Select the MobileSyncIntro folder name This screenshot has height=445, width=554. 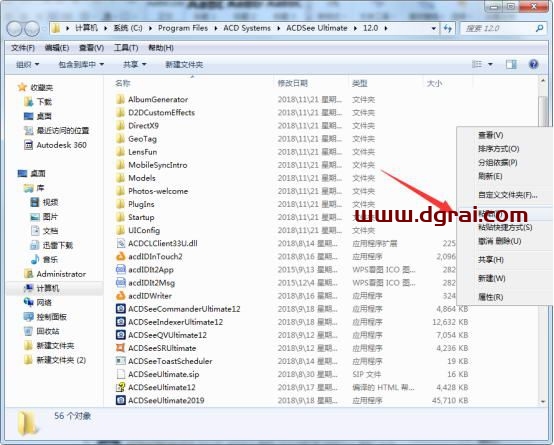click(158, 165)
